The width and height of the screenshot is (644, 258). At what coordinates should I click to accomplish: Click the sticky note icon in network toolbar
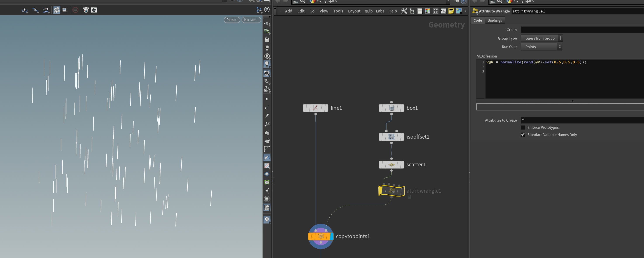(x=451, y=11)
